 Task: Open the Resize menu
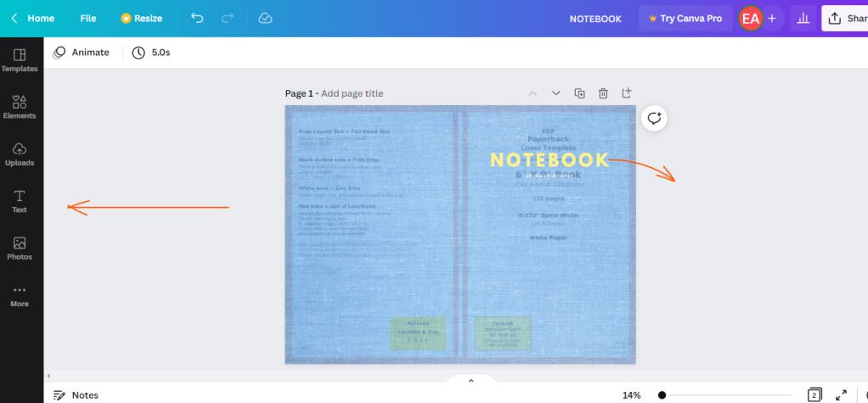(142, 18)
